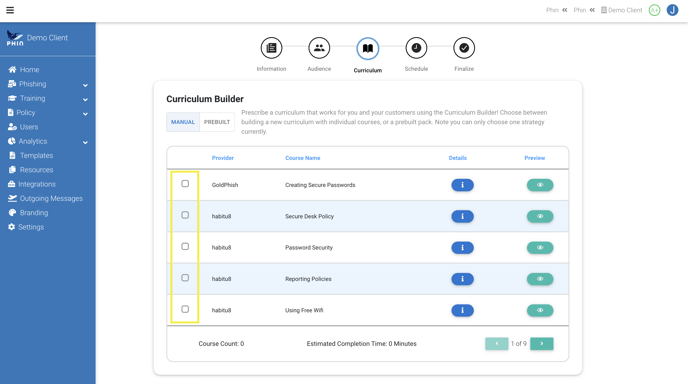
Task: Click the Details column header
Action: click(x=458, y=158)
